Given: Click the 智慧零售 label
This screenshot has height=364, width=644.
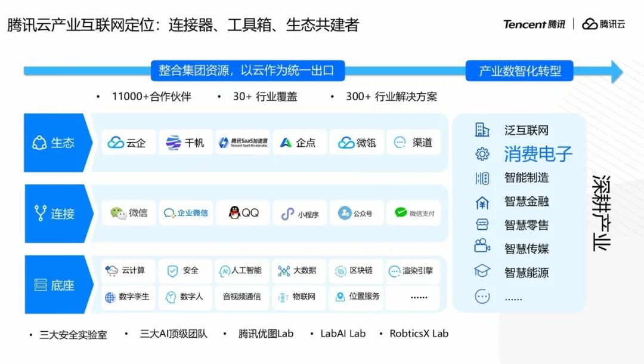Looking at the screenshot, I should pyautogui.click(x=527, y=225).
